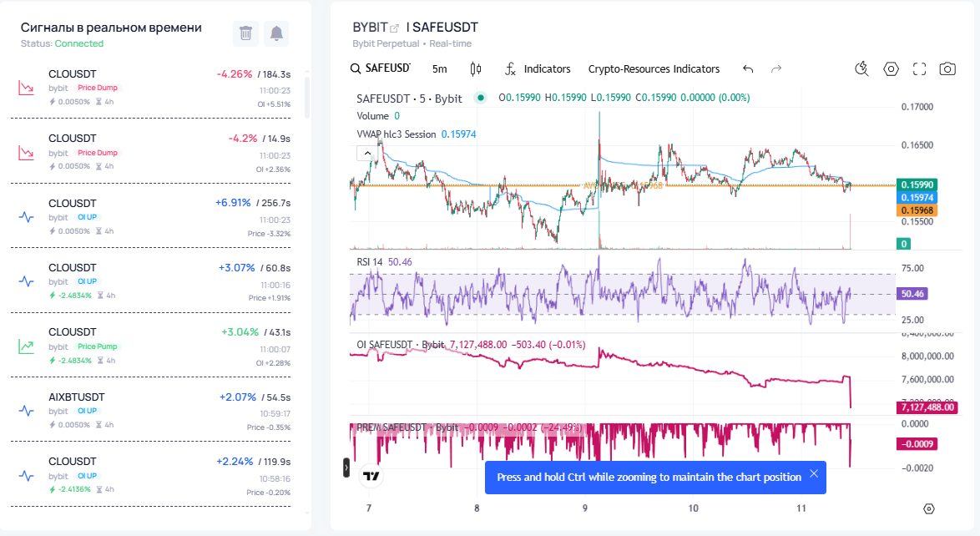Take a chart snapshot with camera icon

click(x=947, y=68)
